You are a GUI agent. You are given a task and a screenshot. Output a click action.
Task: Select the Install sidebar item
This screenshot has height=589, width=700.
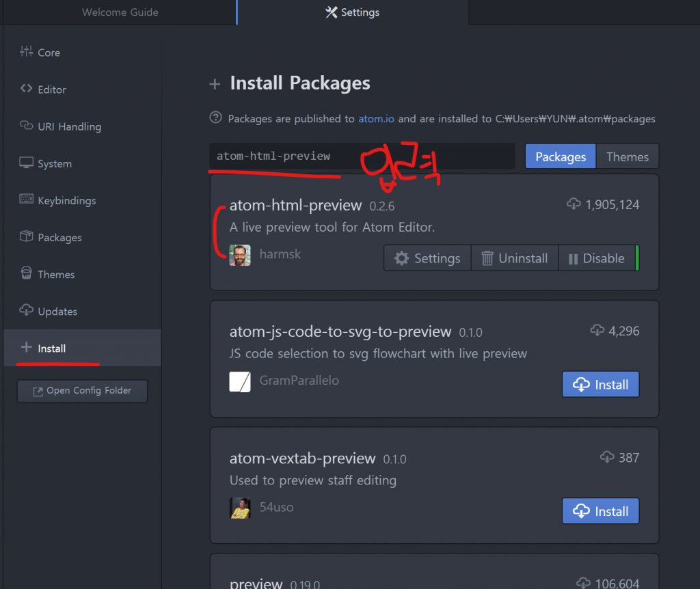pyautogui.click(x=82, y=348)
